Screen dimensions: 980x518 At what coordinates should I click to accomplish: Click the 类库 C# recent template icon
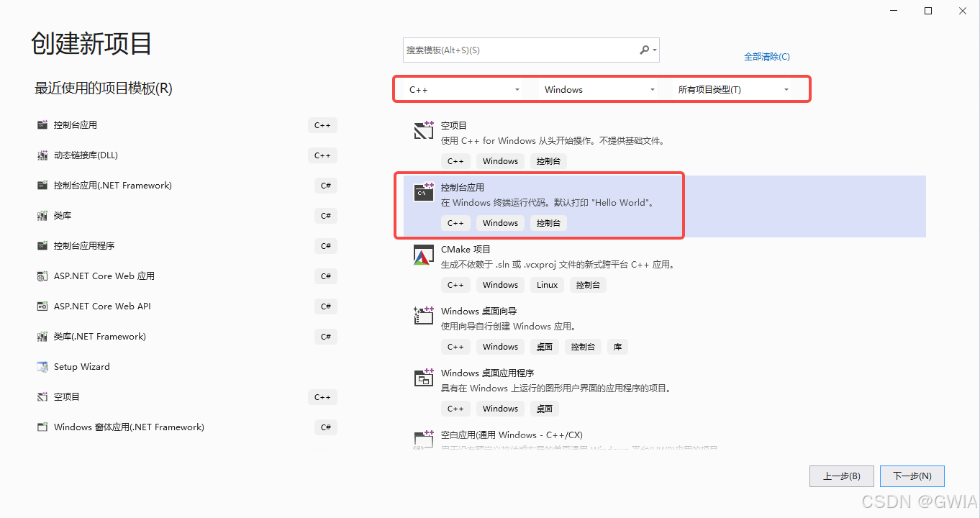[x=42, y=216]
